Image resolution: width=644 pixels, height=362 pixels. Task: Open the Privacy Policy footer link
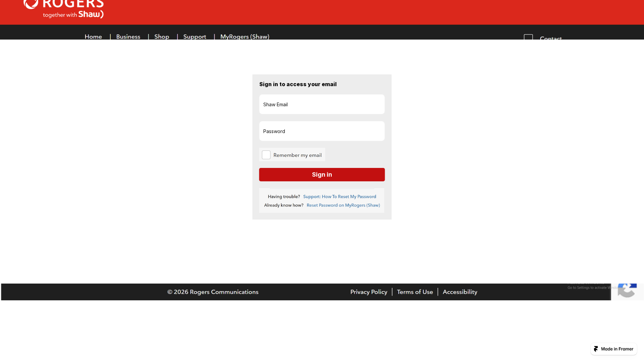(369, 292)
